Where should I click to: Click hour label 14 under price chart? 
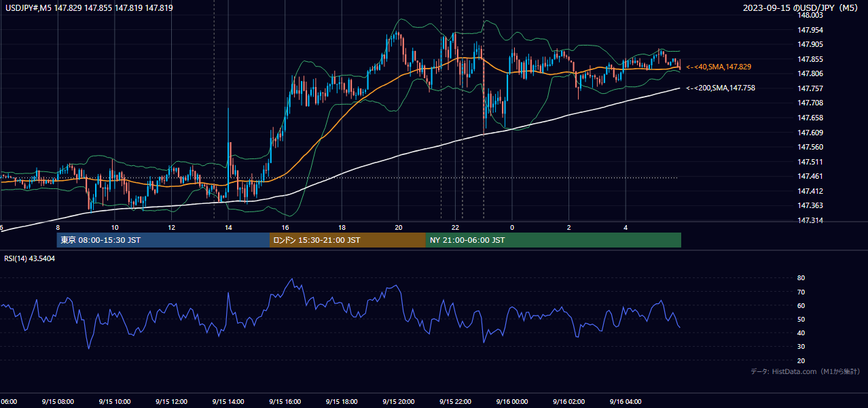coord(228,227)
